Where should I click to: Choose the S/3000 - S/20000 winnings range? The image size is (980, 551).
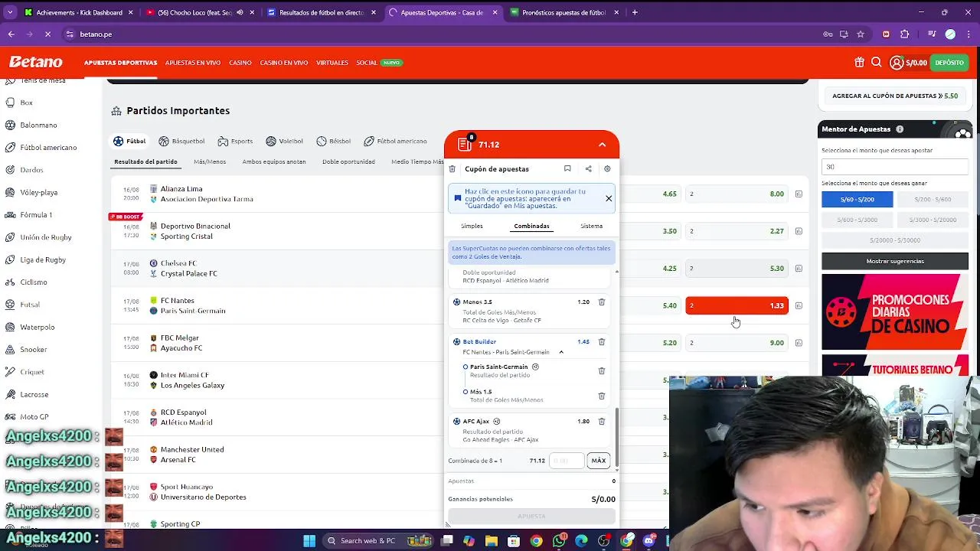tap(932, 220)
